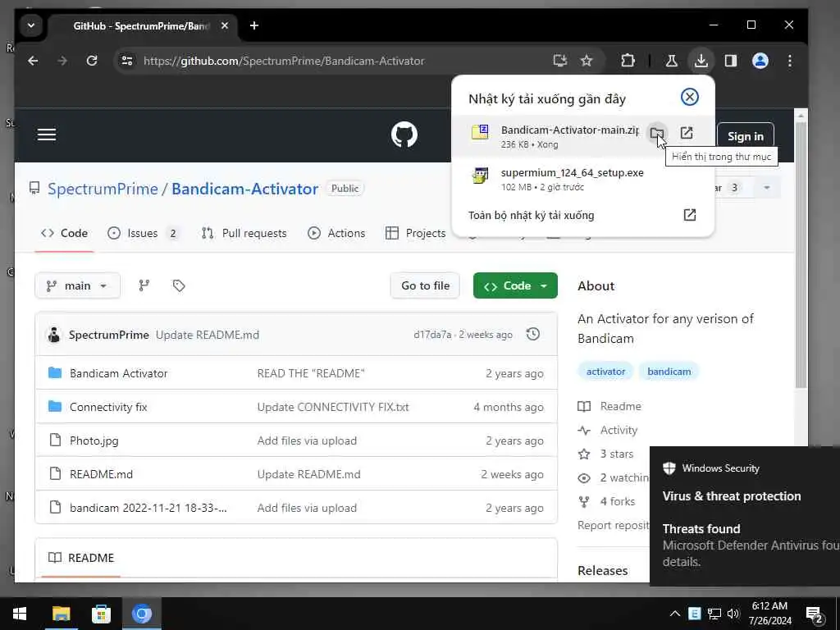Open Windows Security threats found notification

(745, 516)
